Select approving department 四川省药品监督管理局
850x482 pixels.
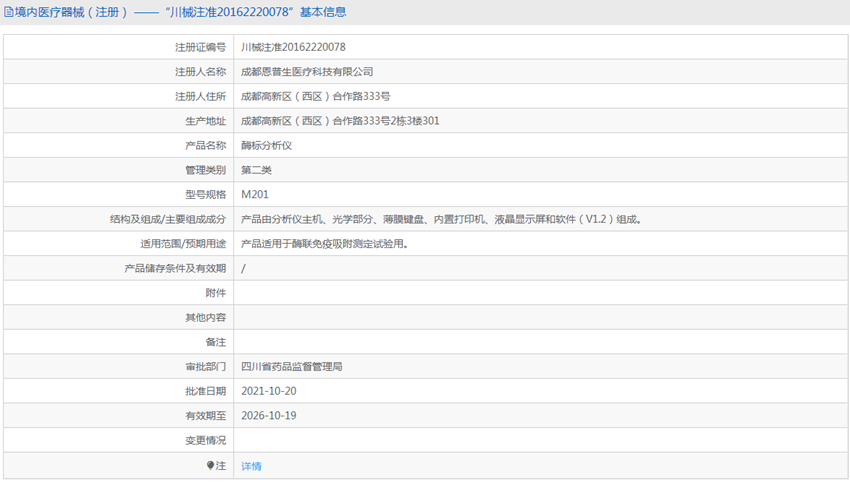pyautogui.click(x=292, y=367)
